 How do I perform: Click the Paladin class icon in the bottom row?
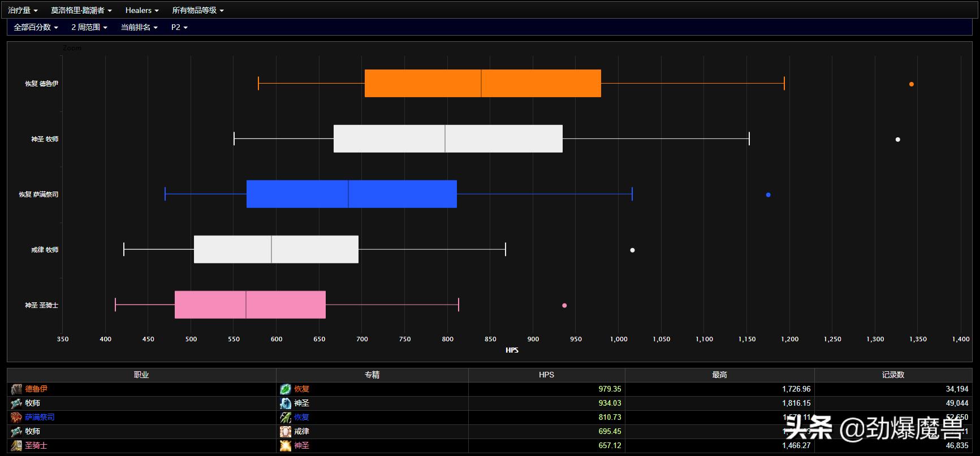point(16,446)
